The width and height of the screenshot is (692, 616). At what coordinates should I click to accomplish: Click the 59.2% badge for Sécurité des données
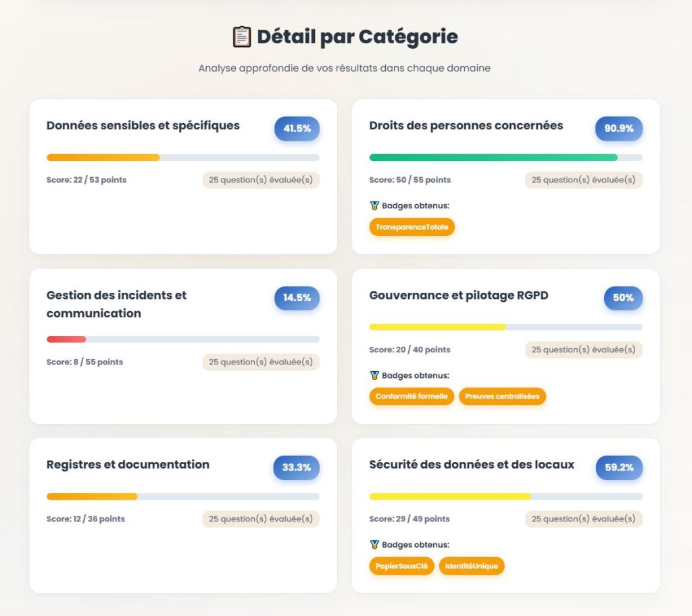tap(619, 467)
